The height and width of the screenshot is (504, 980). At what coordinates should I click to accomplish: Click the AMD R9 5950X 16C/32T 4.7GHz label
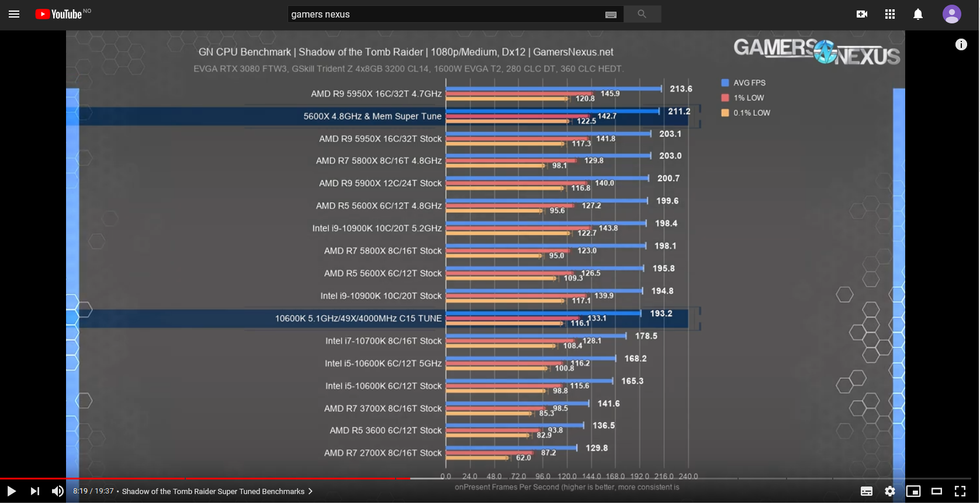pos(376,94)
